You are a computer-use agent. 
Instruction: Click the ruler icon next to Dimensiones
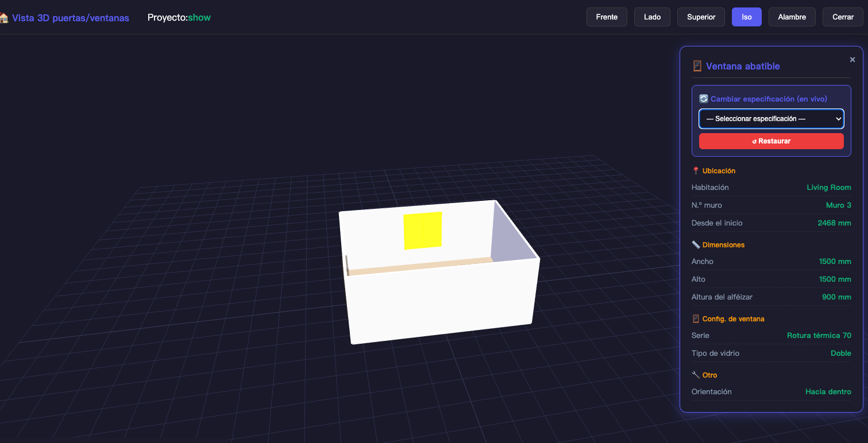point(696,245)
